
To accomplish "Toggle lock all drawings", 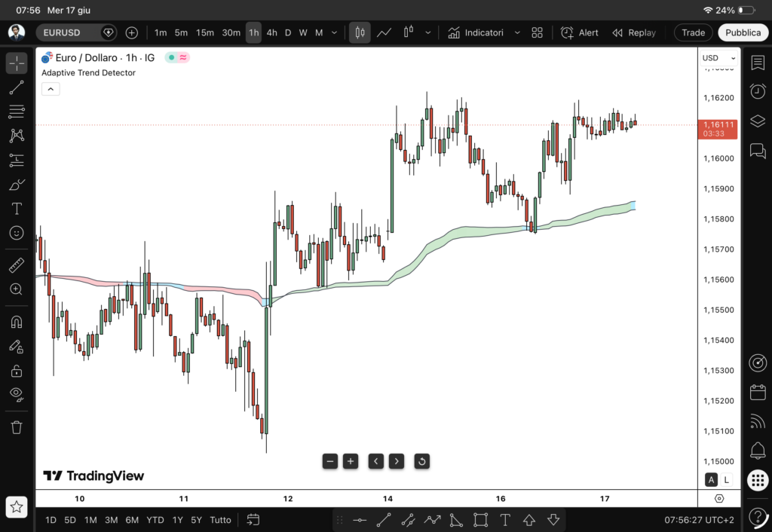I will point(17,371).
